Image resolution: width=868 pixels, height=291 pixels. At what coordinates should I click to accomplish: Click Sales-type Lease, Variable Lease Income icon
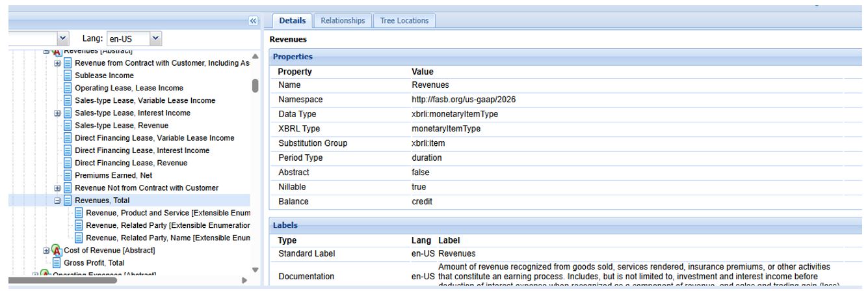pyautogui.click(x=68, y=100)
